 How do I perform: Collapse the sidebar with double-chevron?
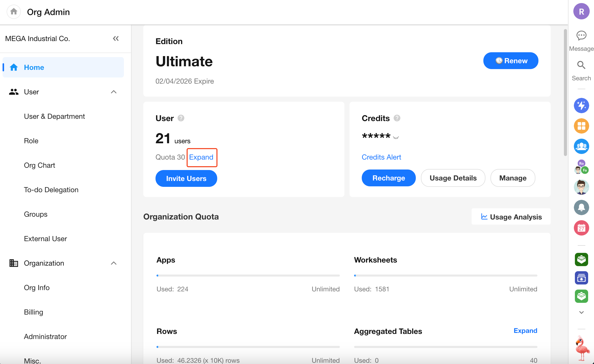(x=116, y=38)
